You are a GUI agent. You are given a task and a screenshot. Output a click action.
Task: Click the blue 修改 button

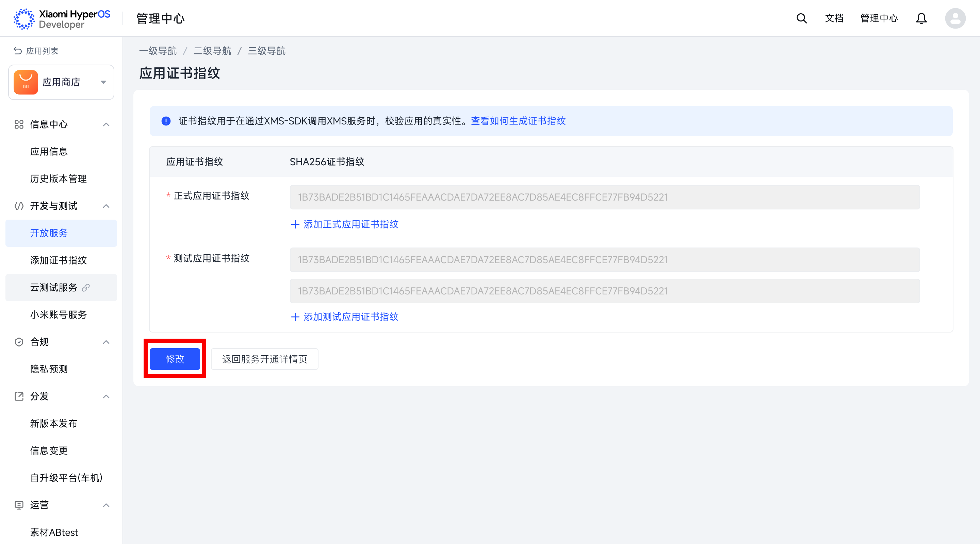click(175, 359)
